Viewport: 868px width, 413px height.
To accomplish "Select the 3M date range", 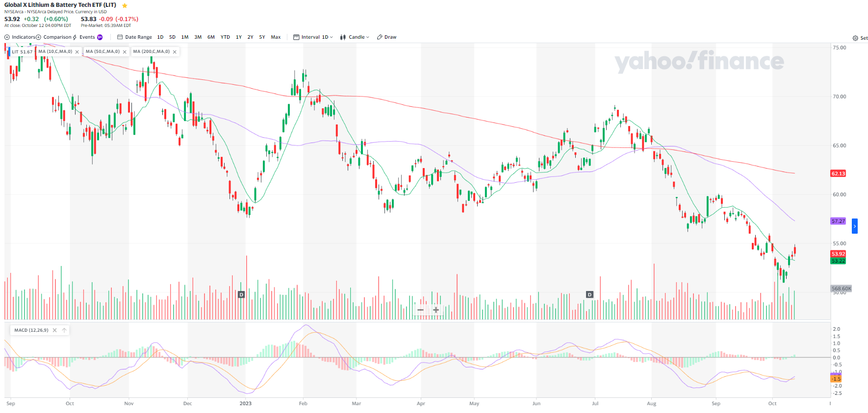I will pyautogui.click(x=198, y=37).
